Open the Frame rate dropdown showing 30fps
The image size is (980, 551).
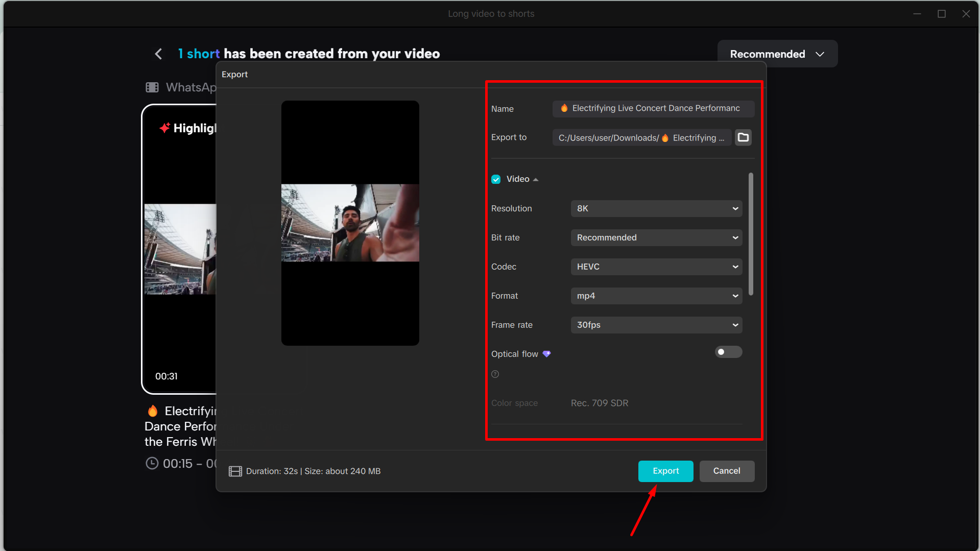[x=656, y=325]
